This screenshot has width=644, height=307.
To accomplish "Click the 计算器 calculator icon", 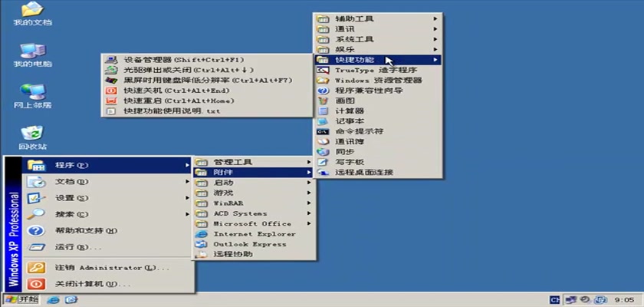I will [324, 111].
